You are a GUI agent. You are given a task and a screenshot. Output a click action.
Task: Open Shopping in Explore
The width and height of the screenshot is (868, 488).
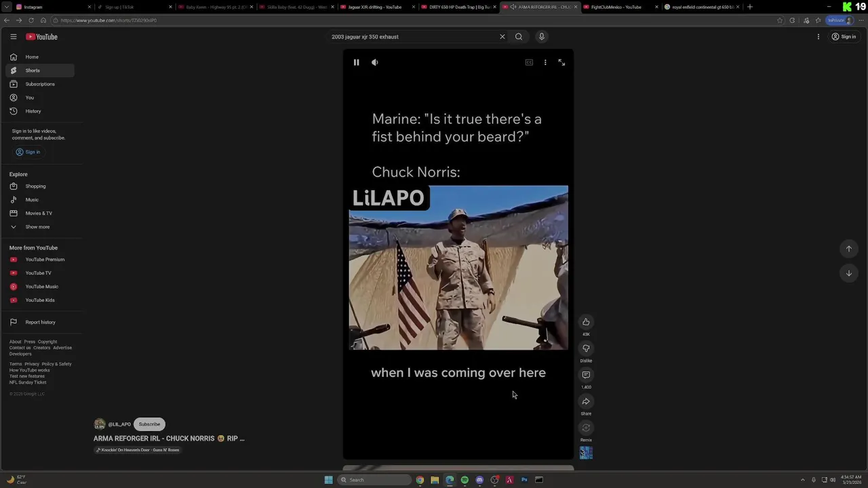[40, 186]
